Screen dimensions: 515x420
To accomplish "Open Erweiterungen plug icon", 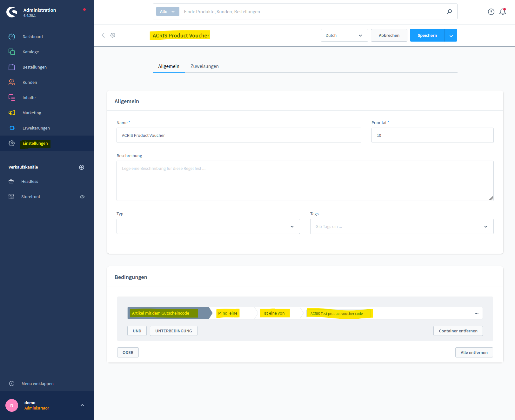I will pos(12,128).
